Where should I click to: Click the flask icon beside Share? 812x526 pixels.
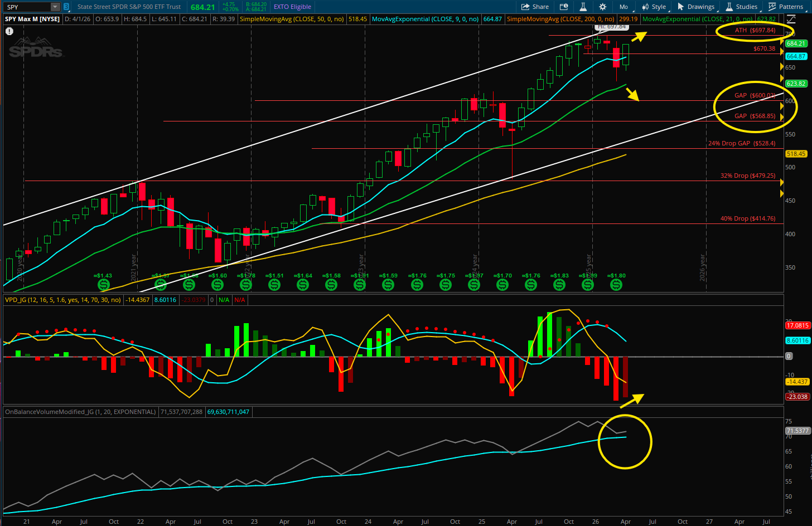(583, 7)
